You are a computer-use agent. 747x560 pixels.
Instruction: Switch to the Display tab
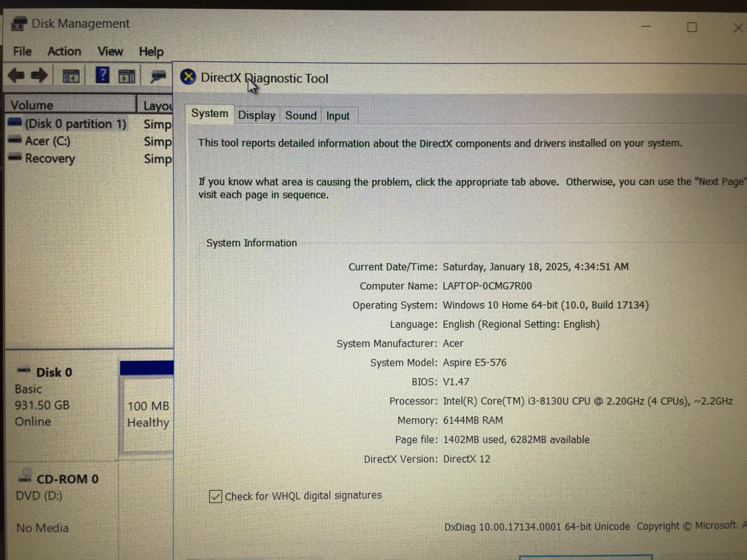(x=256, y=115)
